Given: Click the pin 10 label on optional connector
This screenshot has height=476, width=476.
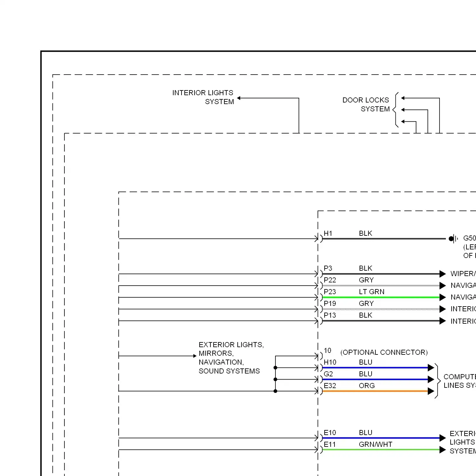Looking at the screenshot, I should pyautogui.click(x=327, y=351).
